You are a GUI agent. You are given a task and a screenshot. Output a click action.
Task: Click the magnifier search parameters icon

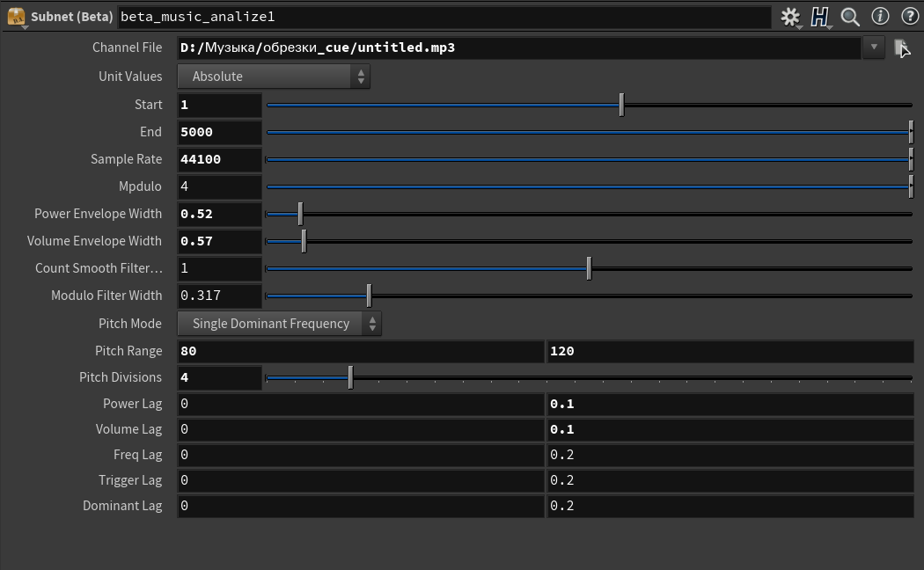[x=849, y=17]
